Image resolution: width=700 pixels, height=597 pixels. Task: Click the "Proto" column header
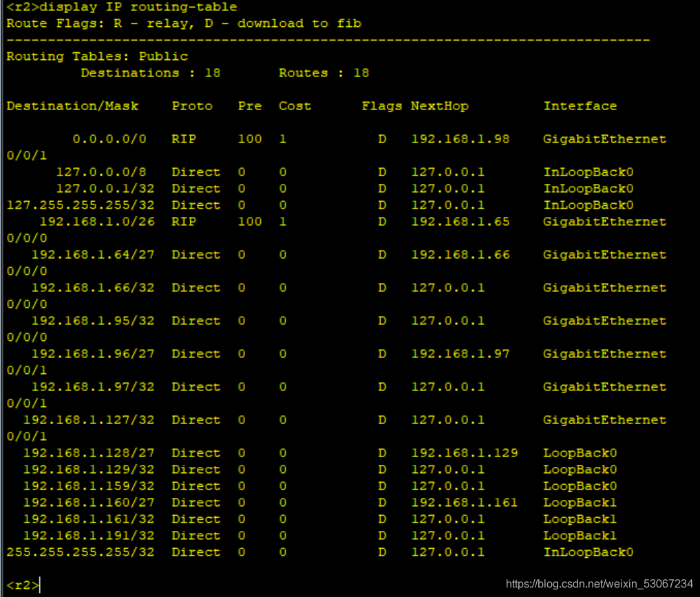pos(193,106)
